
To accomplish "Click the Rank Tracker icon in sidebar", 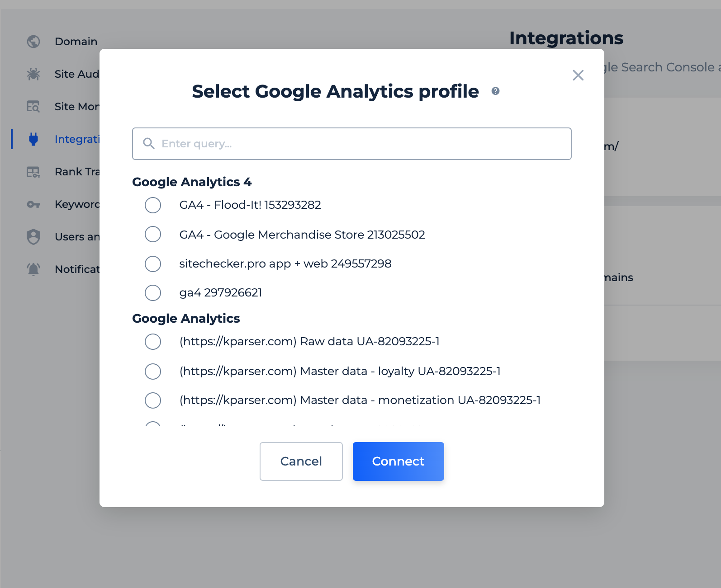I will point(33,172).
